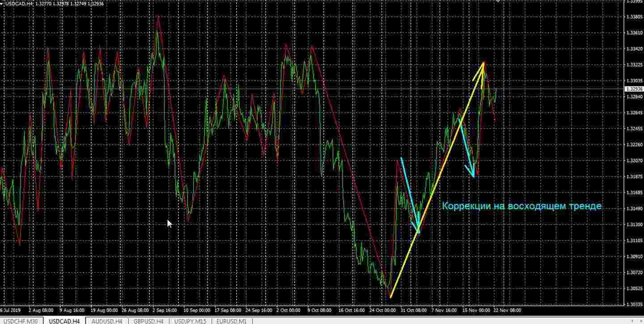Open the USDJPY,M15 chart tab
This screenshot has width=644, height=324.
(x=191, y=321)
